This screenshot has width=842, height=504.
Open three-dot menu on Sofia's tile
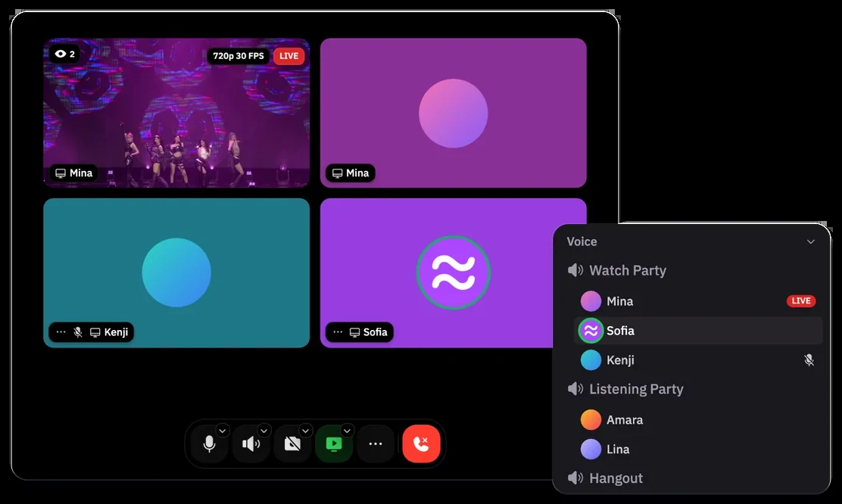(x=338, y=332)
